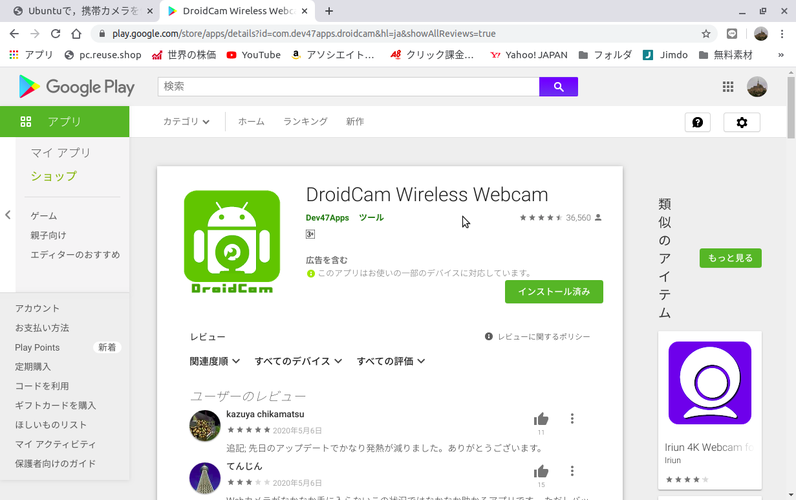Open ショップ in the sidebar
This screenshot has height=500, width=796.
click(x=54, y=176)
